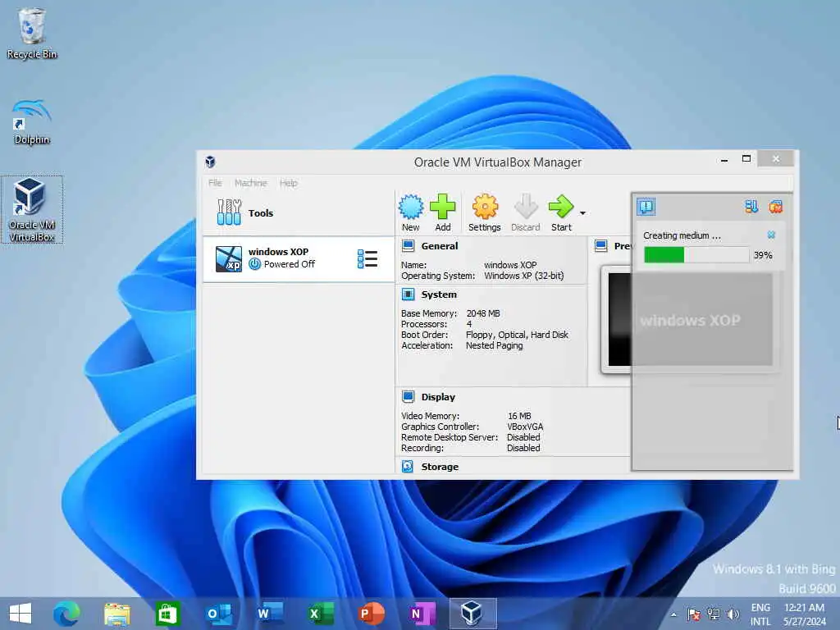
Task: Click the 39% progress percentage label
Action: 763,255
